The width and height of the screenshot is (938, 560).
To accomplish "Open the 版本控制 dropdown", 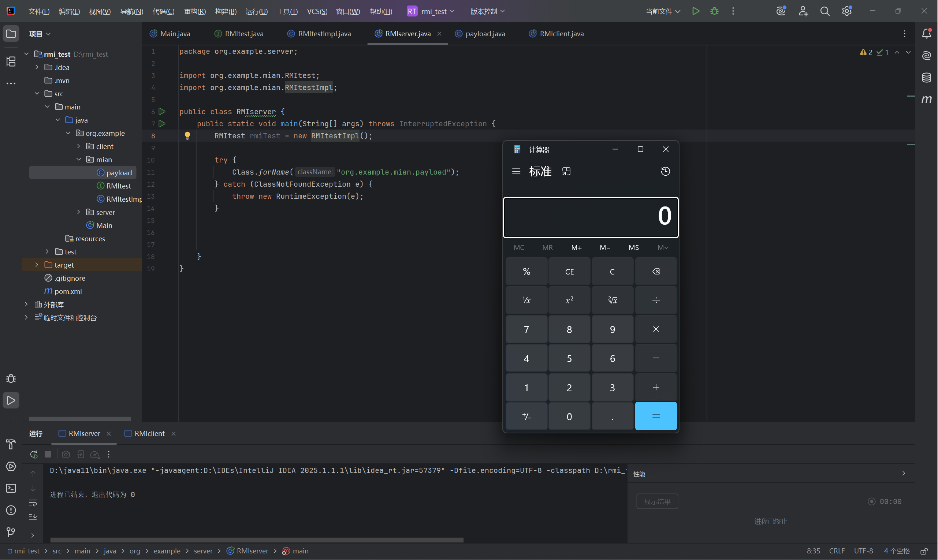I will click(487, 11).
